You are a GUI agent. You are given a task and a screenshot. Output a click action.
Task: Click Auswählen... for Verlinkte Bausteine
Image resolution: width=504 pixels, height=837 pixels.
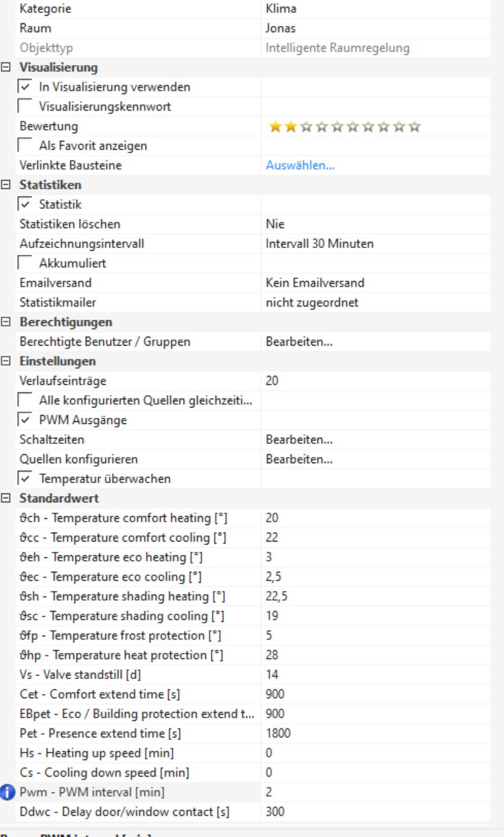tap(300, 166)
